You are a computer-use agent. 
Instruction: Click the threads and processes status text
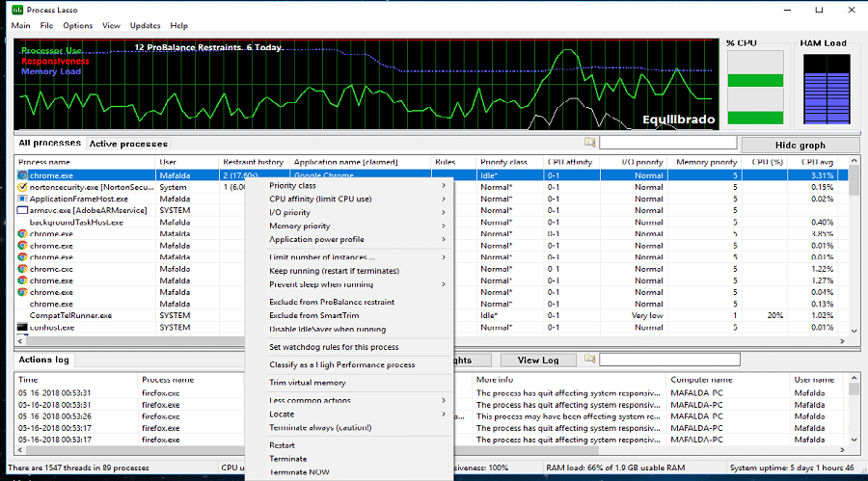(79, 468)
